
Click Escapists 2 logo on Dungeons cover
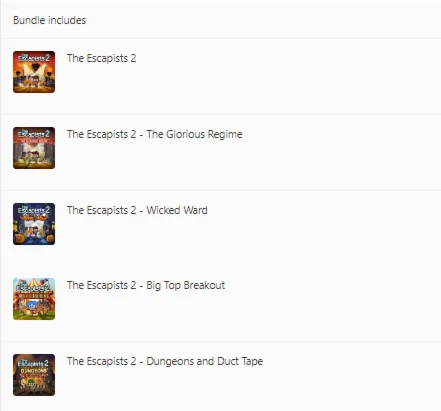34,363
